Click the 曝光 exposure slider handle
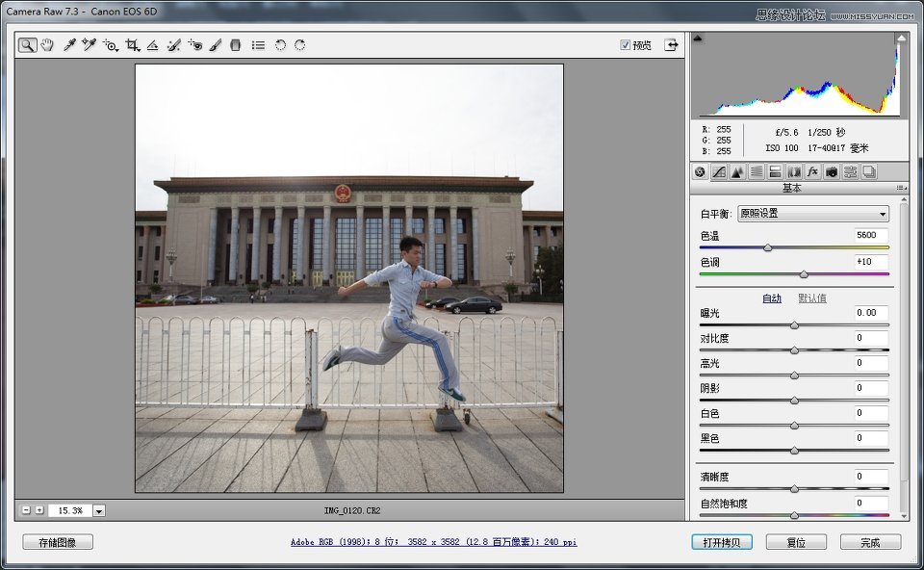 [794, 325]
